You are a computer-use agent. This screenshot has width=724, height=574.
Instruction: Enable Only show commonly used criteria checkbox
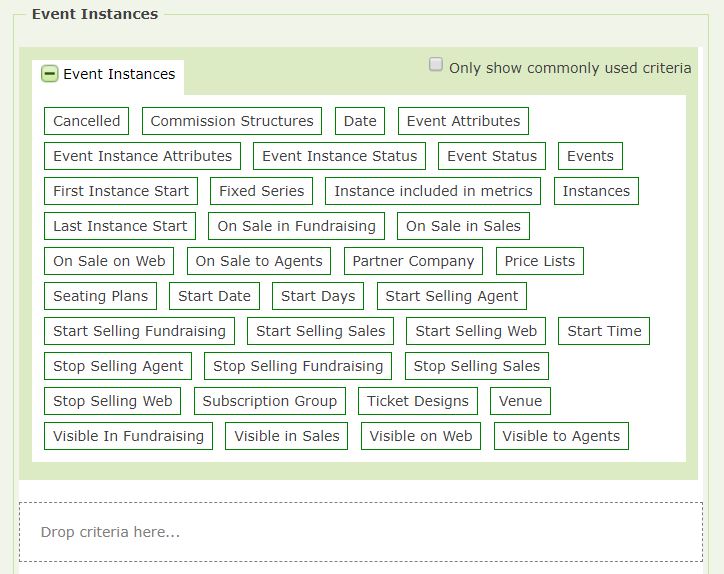click(435, 64)
